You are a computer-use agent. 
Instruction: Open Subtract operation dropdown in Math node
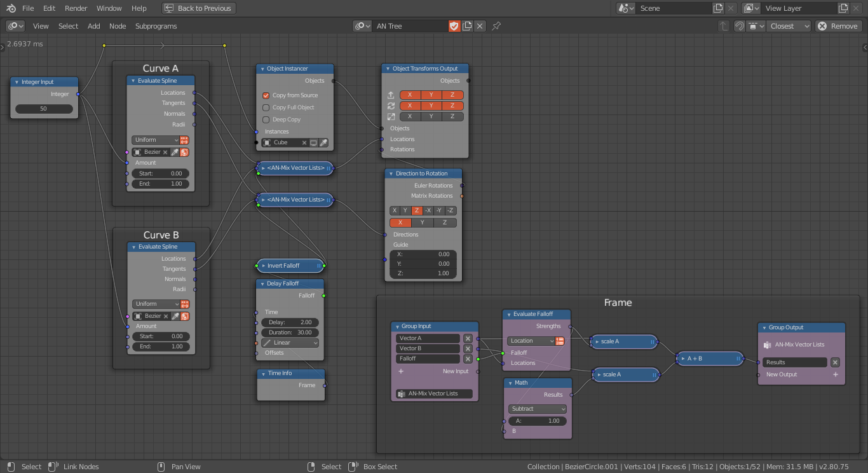tap(537, 409)
